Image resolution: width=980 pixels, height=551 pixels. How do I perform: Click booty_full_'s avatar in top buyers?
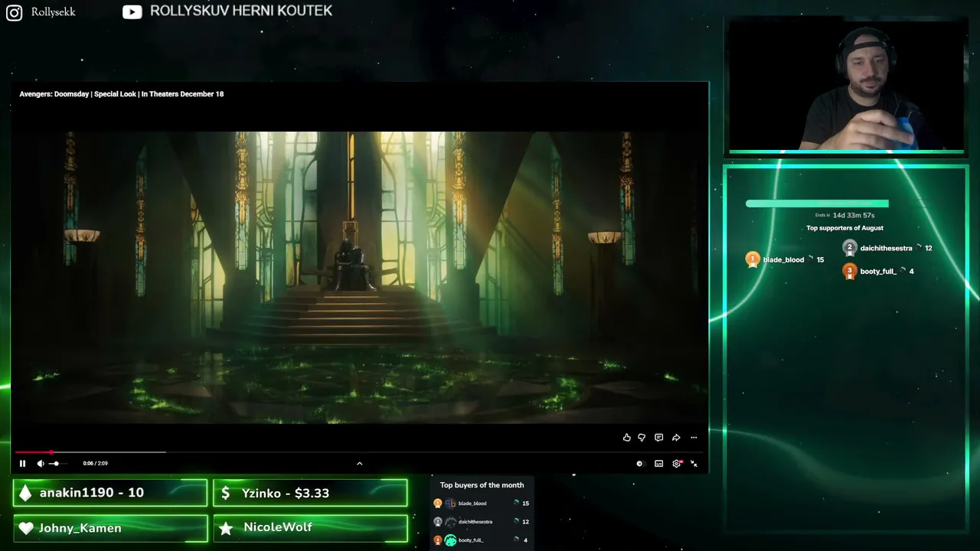450,540
